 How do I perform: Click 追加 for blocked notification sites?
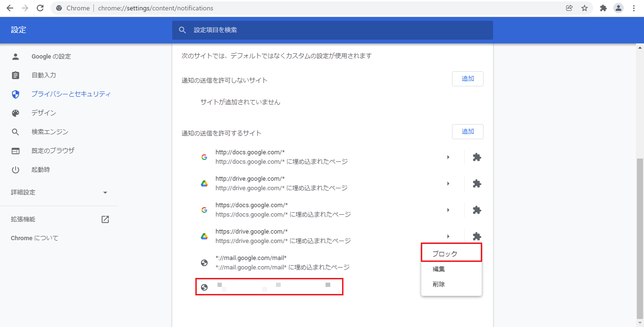pyautogui.click(x=468, y=79)
